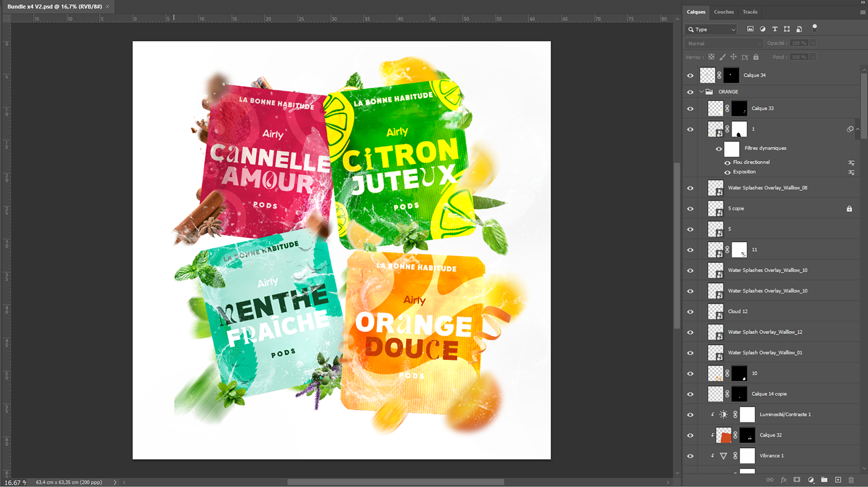
Task: Add a layer style with the fx icon
Action: [782, 480]
